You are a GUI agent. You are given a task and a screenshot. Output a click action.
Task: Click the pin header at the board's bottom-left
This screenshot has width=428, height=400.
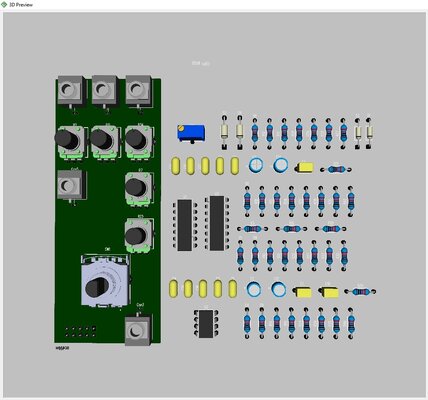[80, 331]
